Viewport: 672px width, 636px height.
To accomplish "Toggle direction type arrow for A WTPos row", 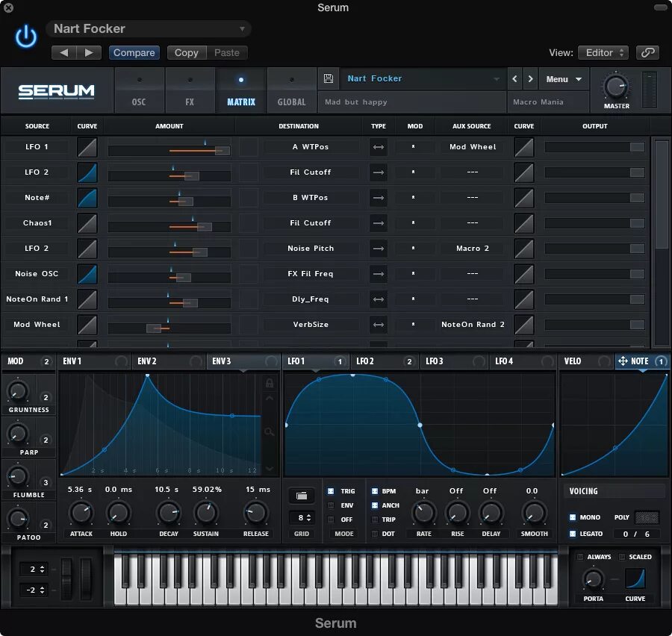I will pos(379,147).
